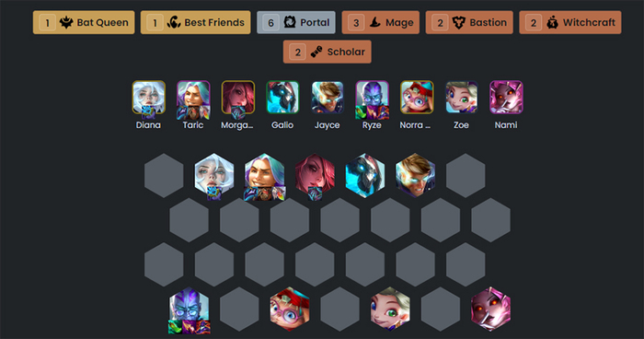Select Galio hexagon on the board
The image size is (644, 339).
pyautogui.click(x=365, y=176)
